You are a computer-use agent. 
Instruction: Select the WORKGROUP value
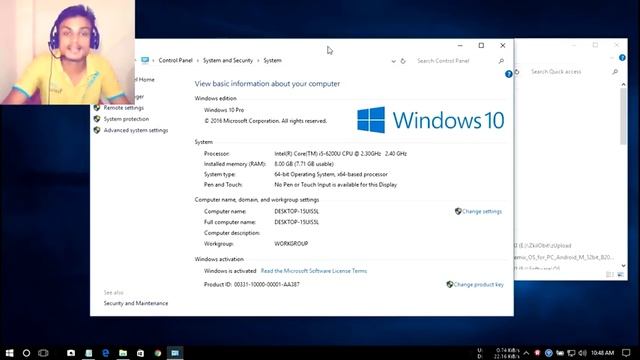point(291,244)
